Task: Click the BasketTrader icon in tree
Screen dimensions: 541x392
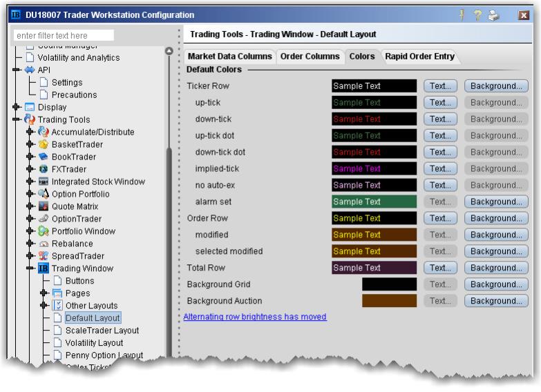Action: pos(44,145)
